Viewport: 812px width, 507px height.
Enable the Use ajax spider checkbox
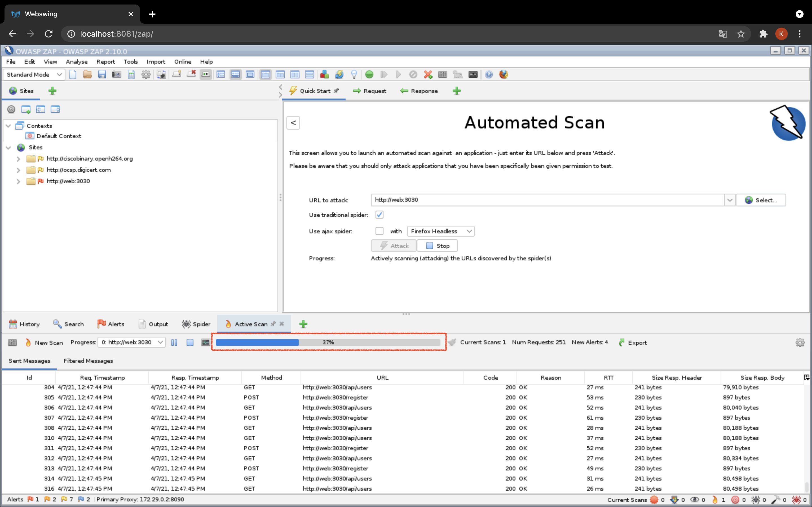379,231
